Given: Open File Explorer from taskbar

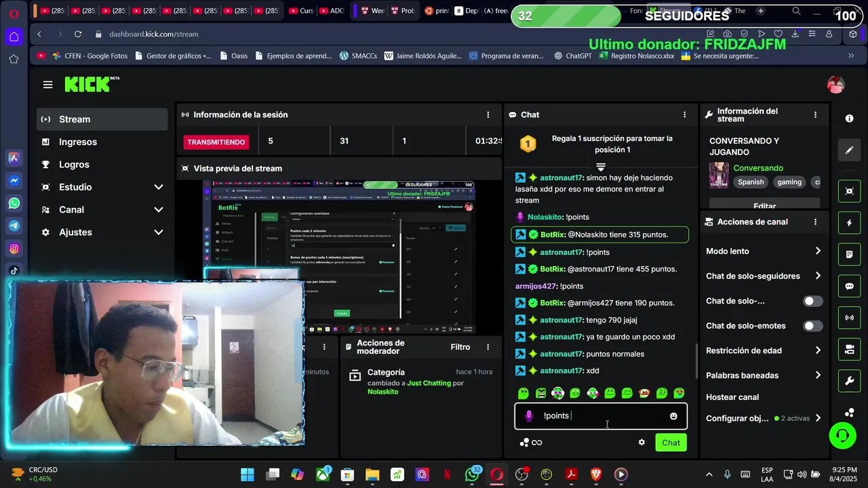Looking at the screenshot, I should coord(372,474).
